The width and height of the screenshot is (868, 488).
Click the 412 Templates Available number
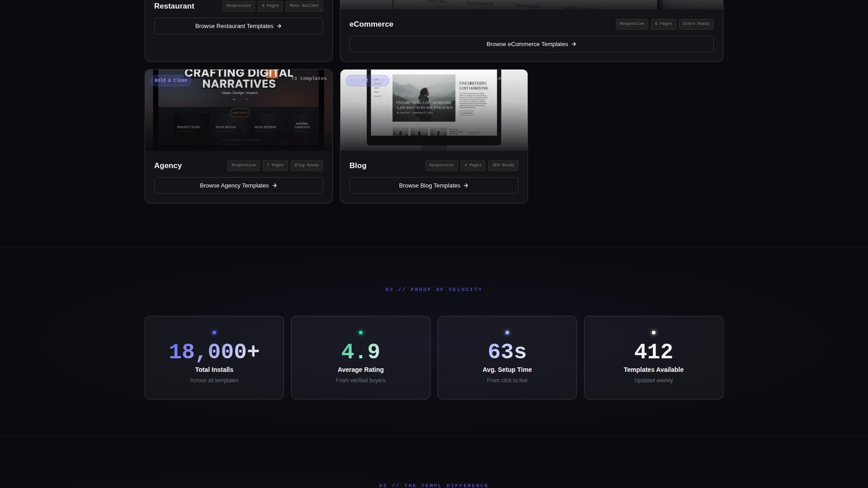tap(653, 352)
